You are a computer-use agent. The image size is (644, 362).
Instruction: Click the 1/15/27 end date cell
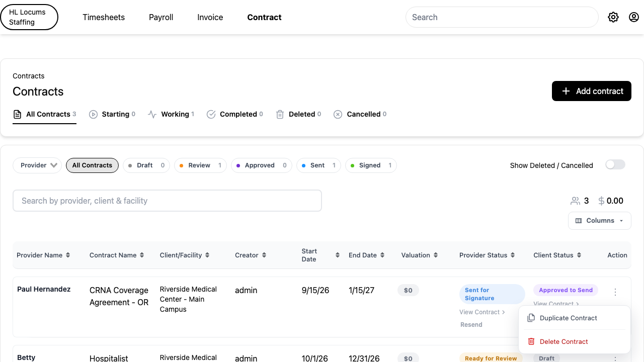pos(362,290)
